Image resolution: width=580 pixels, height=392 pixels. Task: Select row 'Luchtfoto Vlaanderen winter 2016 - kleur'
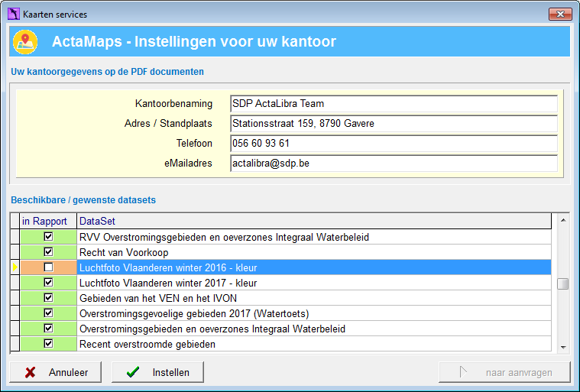[314, 267]
